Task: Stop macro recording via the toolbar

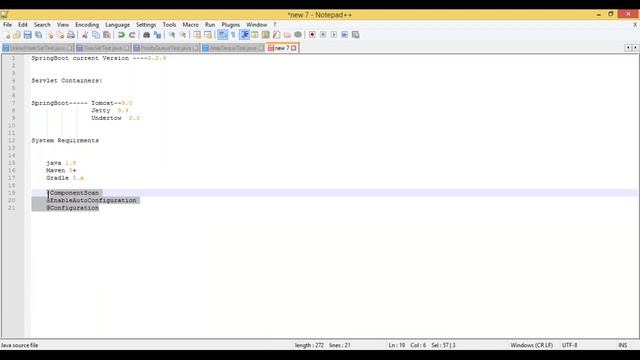Action: pyautogui.click(x=323, y=35)
